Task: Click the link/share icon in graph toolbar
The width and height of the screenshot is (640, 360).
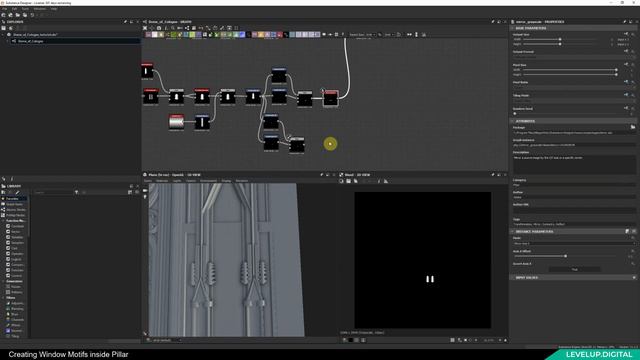Action: (x=187, y=28)
